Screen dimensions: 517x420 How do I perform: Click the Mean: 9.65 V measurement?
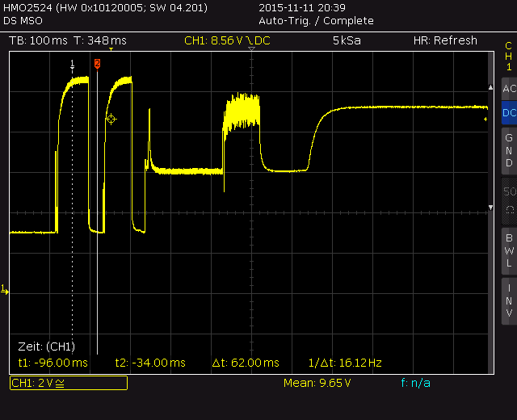pos(317,383)
